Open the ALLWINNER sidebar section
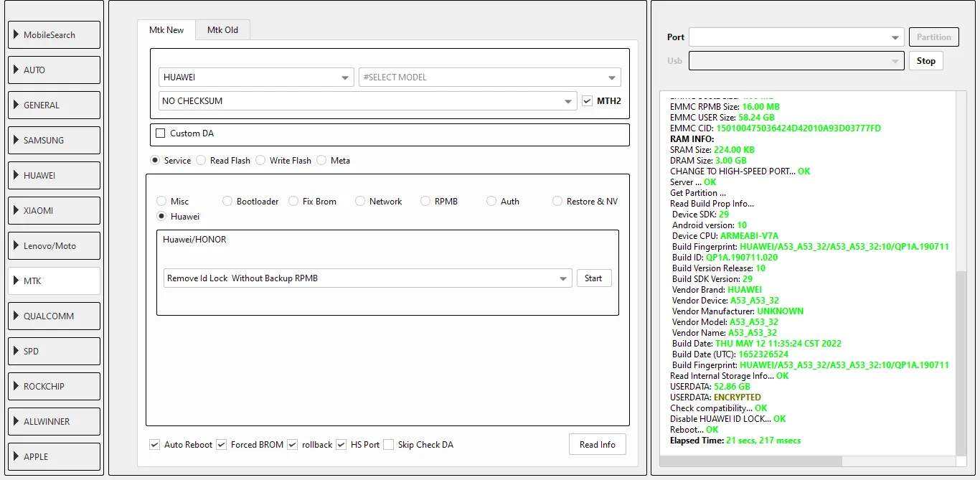Image resolution: width=980 pixels, height=480 pixels. click(54, 422)
